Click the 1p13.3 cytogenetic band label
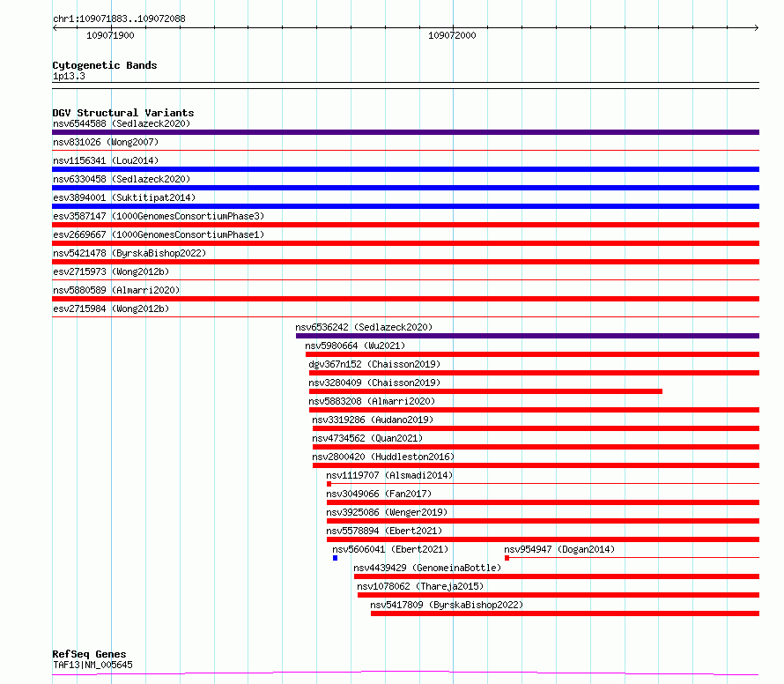This screenshot has height=684, width=784. (69, 76)
